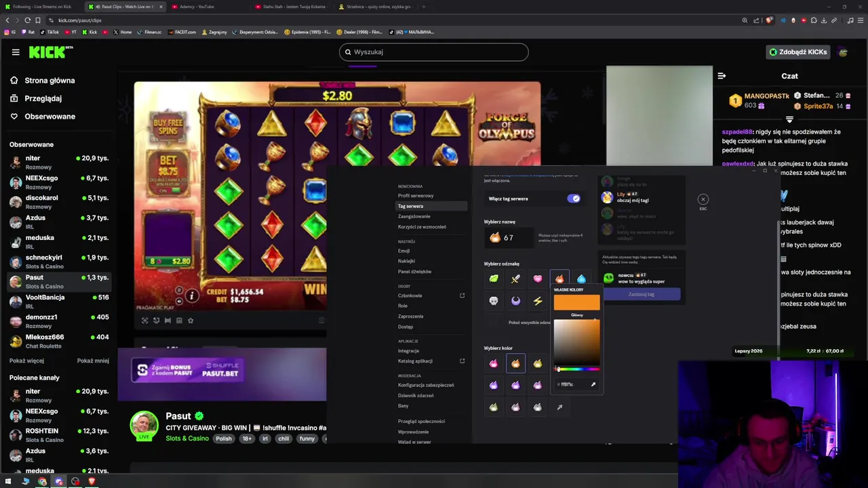Select the lightning bolt badge icon
The width and height of the screenshot is (868, 488).
point(538,300)
